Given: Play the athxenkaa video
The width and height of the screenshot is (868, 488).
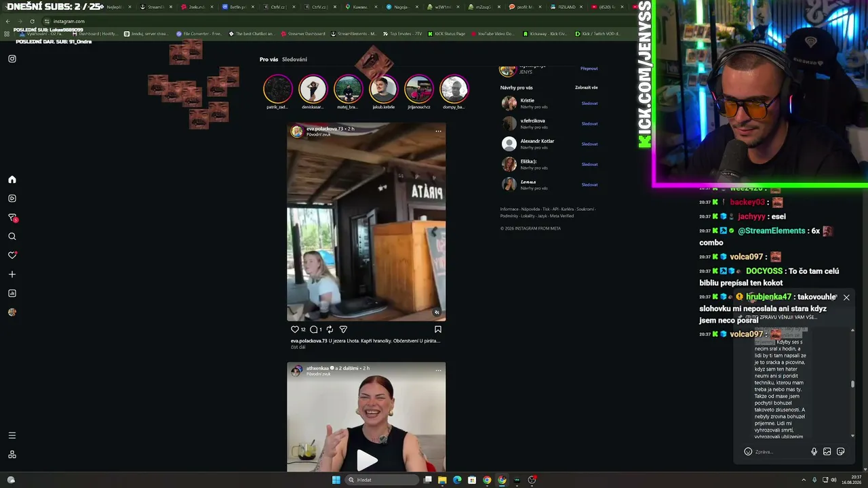Looking at the screenshot, I should [x=367, y=460].
